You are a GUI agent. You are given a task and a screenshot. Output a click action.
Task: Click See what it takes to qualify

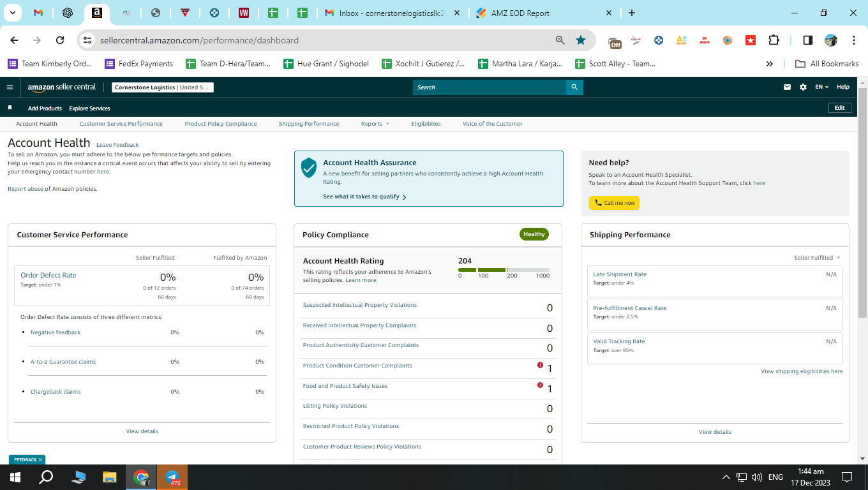tap(364, 197)
